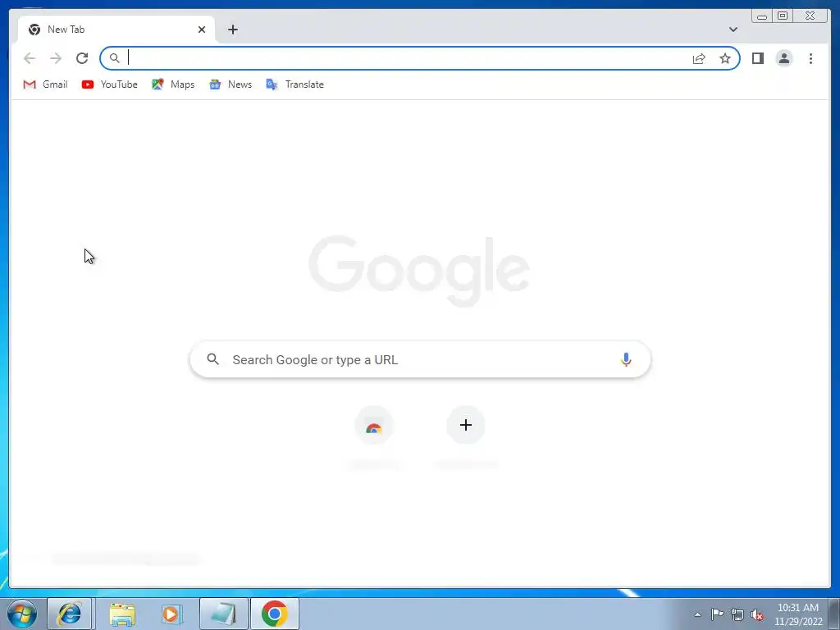Add a new shortcut tile

click(466, 426)
